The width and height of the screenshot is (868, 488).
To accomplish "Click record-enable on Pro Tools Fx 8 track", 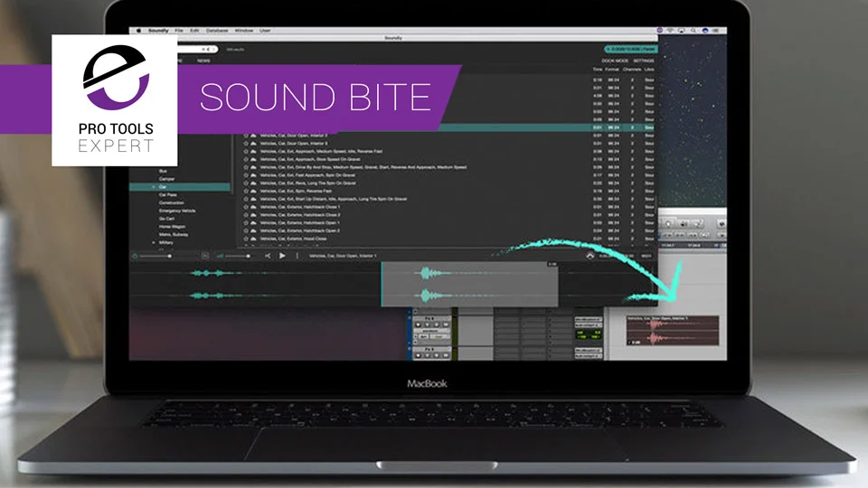I will click(418, 324).
